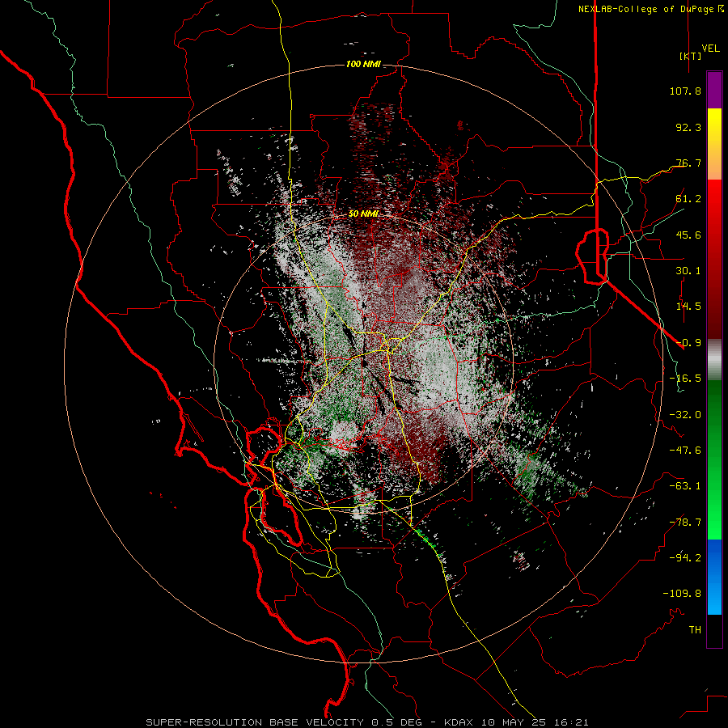Click the -63.1 velocity legend value
The height and width of the screenshot is (728, 728).
coord(685,486)
